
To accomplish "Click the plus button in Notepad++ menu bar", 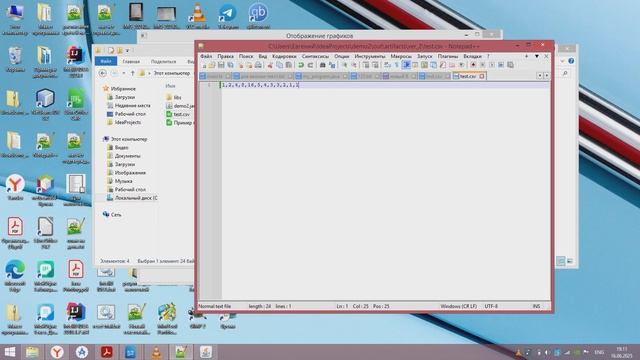I will click(x=527, y=56).
